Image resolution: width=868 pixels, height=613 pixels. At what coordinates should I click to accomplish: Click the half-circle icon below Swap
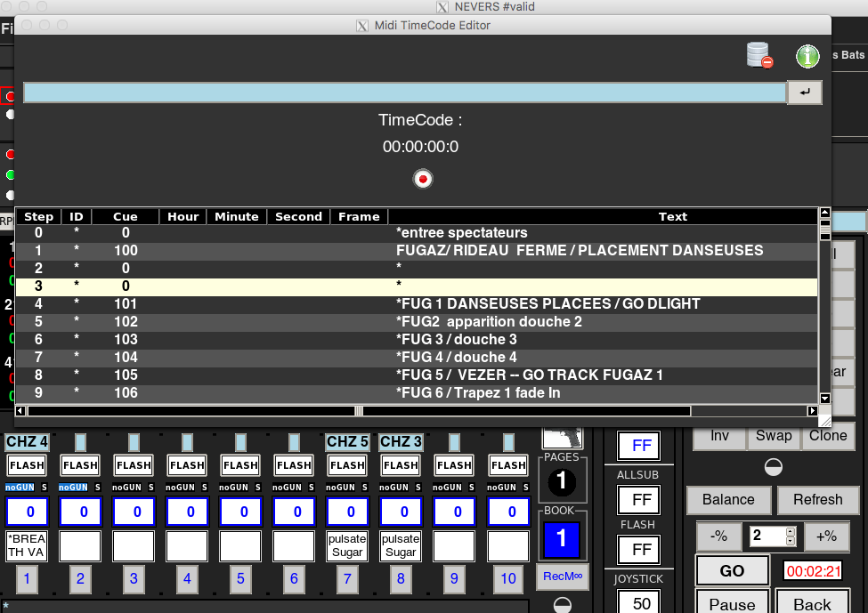[774, 467]
